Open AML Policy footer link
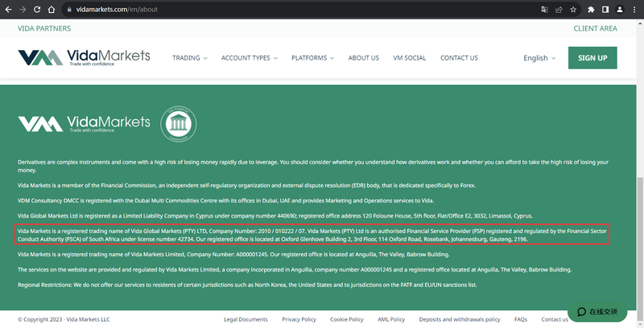644x328 pixels. [x=391, y=319]
